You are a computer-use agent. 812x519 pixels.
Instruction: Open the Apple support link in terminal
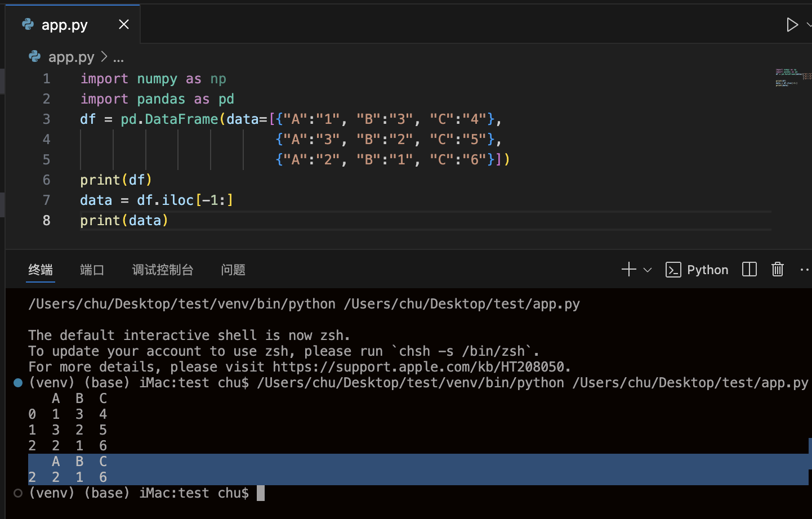click(x=419, y=367)
